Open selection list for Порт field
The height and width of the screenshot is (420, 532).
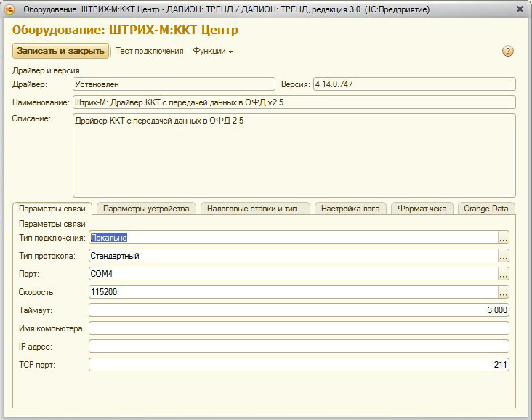coord(504,274)
